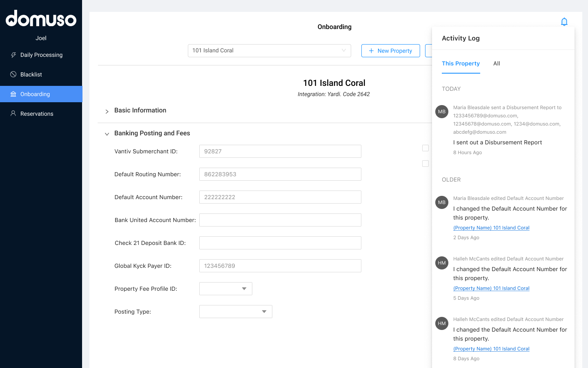Focus the Vantiv Submerchant ID field
Viewport: 588px width, 368px height.
pos(280,151)
